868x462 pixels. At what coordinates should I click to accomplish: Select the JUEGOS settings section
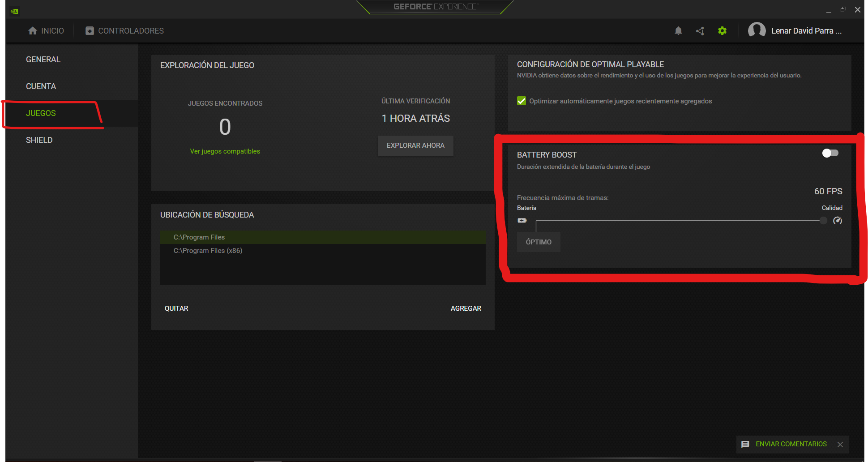(41, 113)
